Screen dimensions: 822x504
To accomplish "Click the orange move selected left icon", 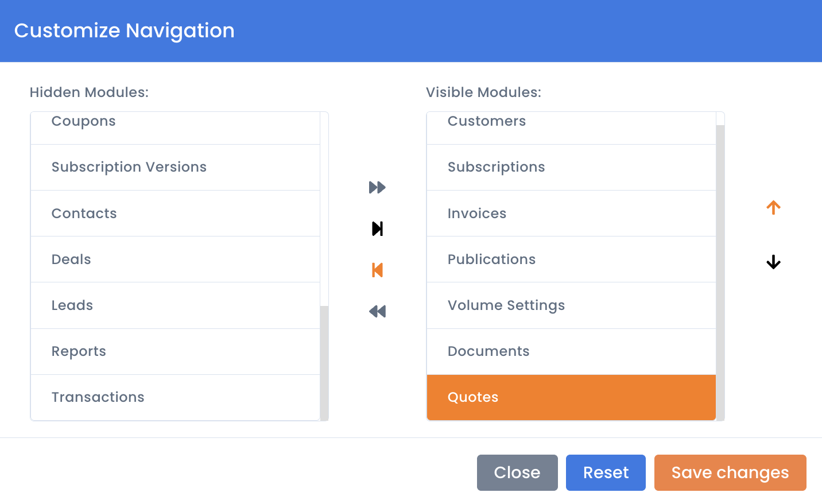I will click(377, 270).
